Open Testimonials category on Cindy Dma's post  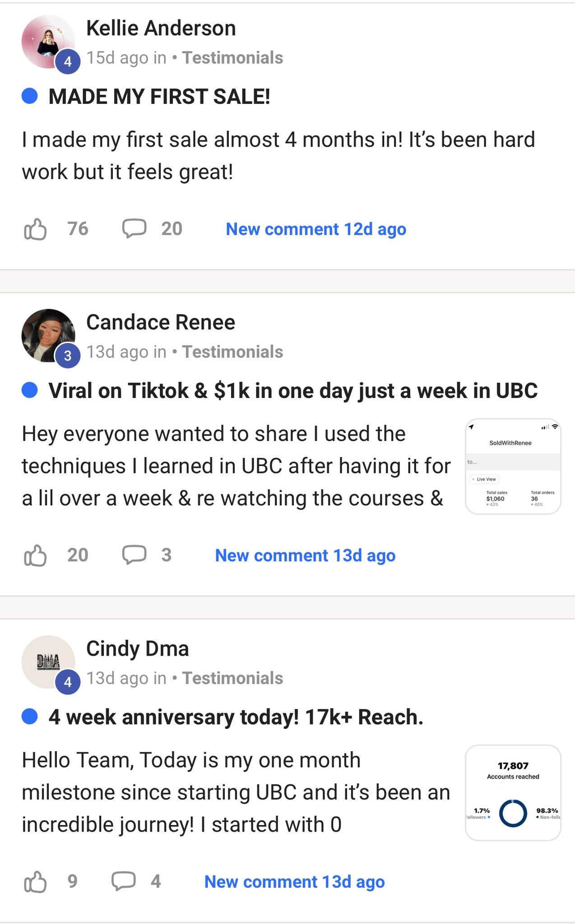[x=232, y=678]
